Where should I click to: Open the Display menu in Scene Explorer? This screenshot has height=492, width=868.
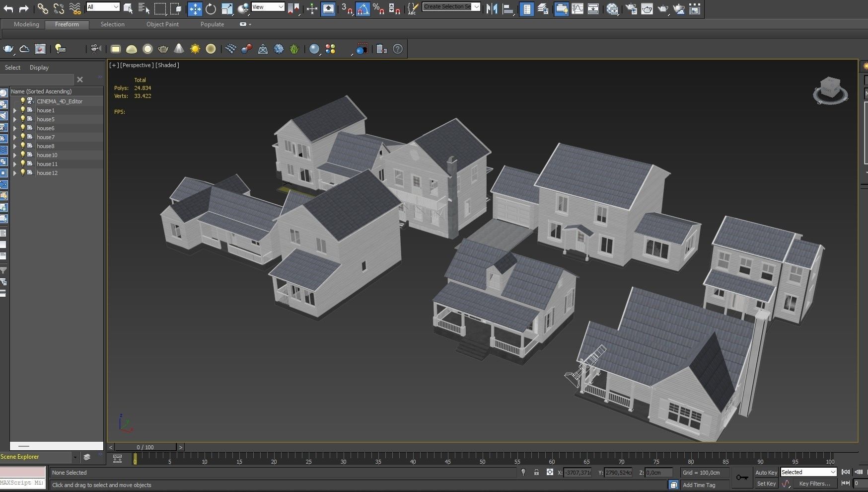coord(39,68)
